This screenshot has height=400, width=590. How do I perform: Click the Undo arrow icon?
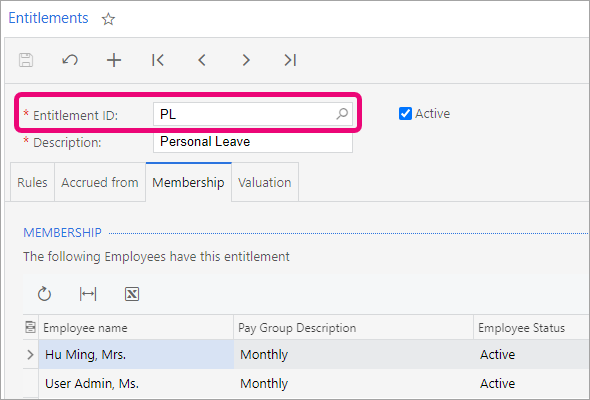pyautogui.click(x=70, y=60)
